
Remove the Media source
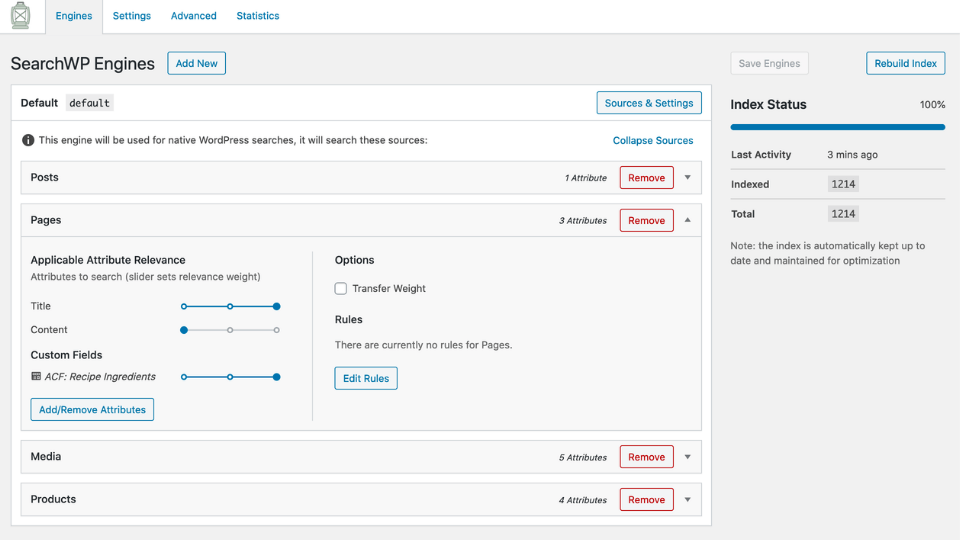pyautogui.click(x=647, y=457)
